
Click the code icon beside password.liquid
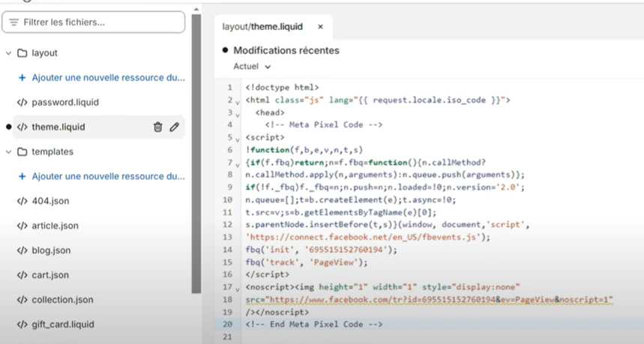pyautogui.click(x=22, y=102)
